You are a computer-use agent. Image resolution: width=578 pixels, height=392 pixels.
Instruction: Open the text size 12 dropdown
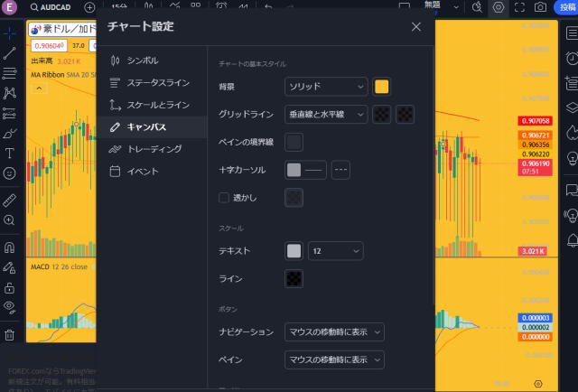click(335, 251)
